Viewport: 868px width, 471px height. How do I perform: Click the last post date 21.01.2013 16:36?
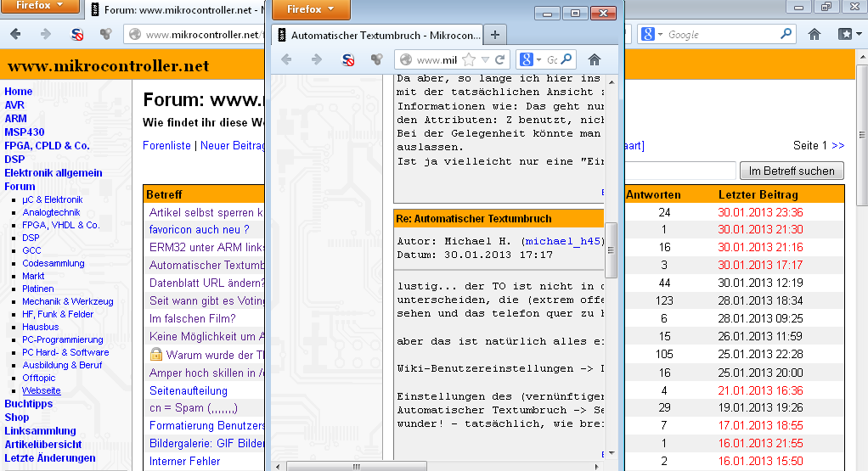tap(760, 390)
